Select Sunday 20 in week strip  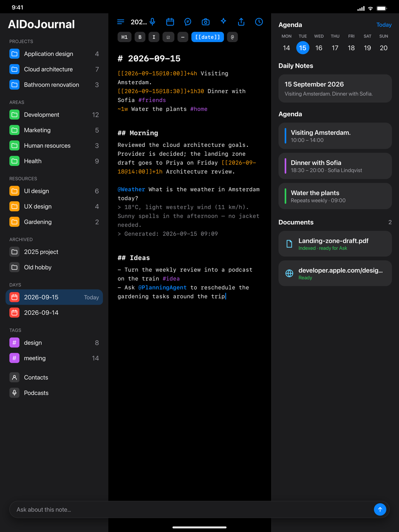384,48
